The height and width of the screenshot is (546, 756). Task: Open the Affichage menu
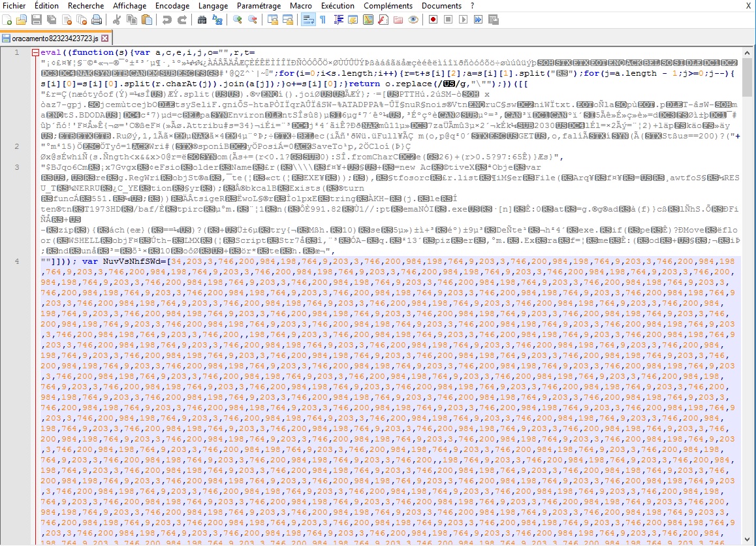130,6
